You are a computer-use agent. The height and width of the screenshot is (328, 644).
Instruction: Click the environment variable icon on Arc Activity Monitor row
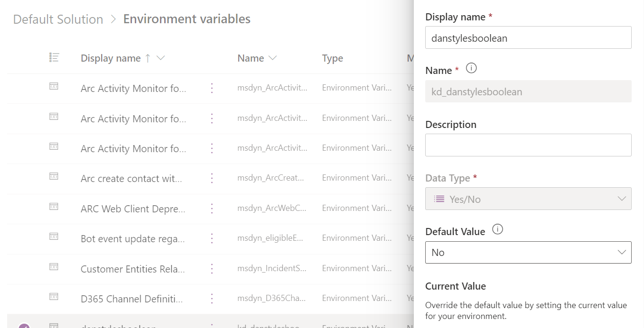coord(54,88)
